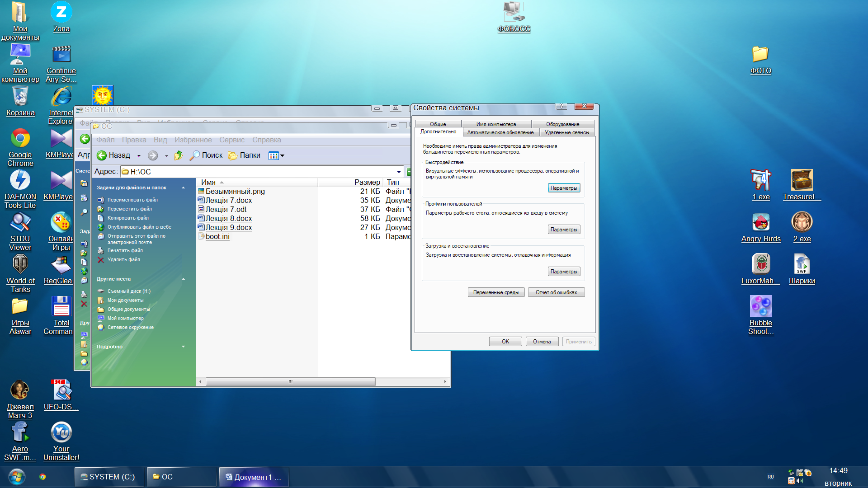Open Мой компьютер desktop icon
The image size is (868, 488).
(x=20, y=63)
